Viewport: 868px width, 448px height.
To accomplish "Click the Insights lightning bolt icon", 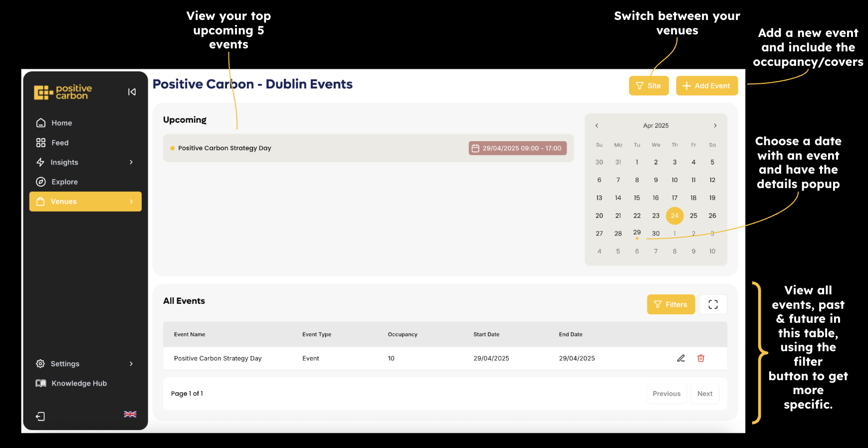I will (x=40, y=162).
